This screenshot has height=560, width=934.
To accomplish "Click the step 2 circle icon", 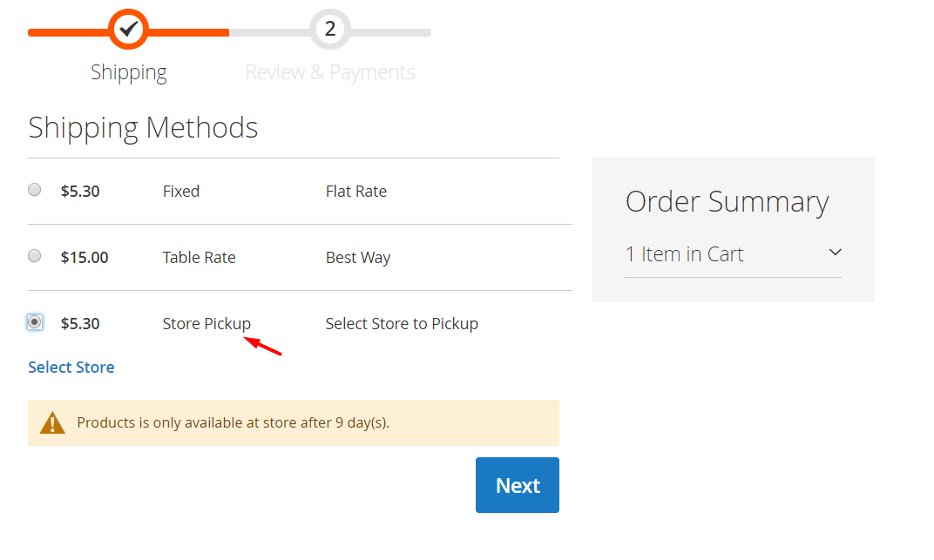I will pyautogui.click(x=330, y=30).
